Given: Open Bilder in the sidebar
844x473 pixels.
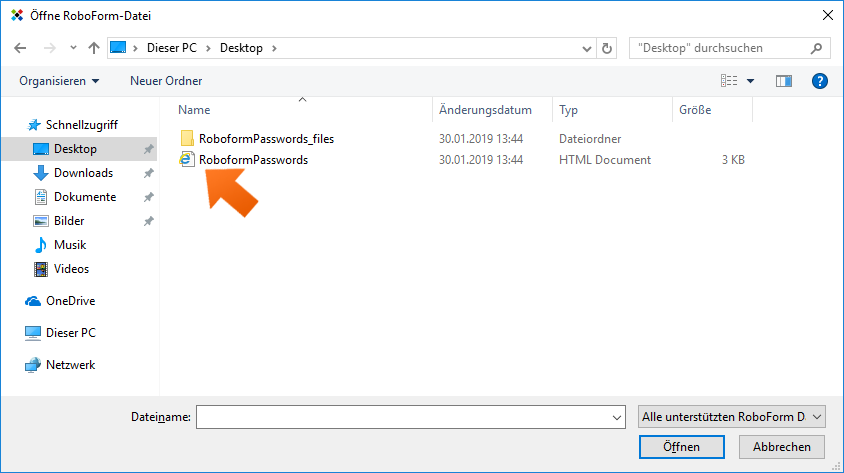Looking at the screenshot, I should point(69,221).
